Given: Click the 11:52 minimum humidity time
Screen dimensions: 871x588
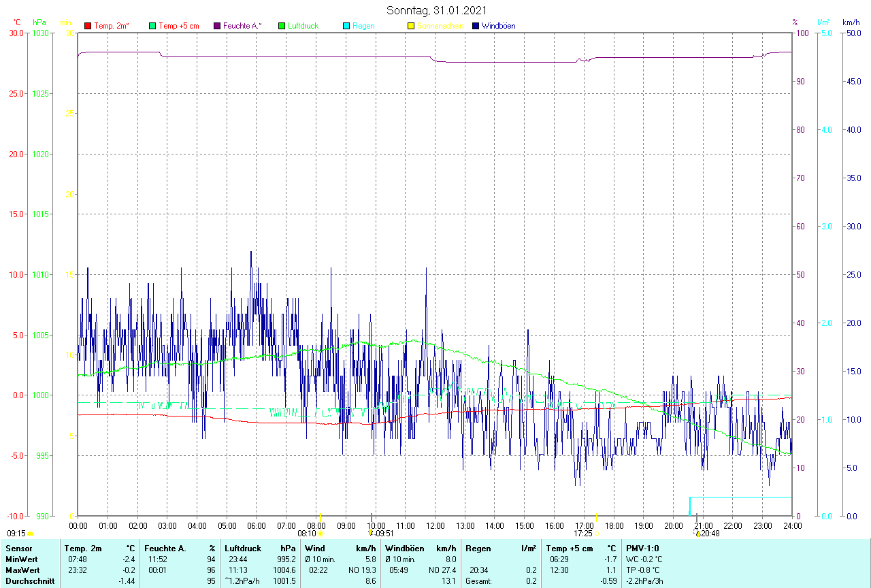Looking at the screenshot, I should click(158, 559).
